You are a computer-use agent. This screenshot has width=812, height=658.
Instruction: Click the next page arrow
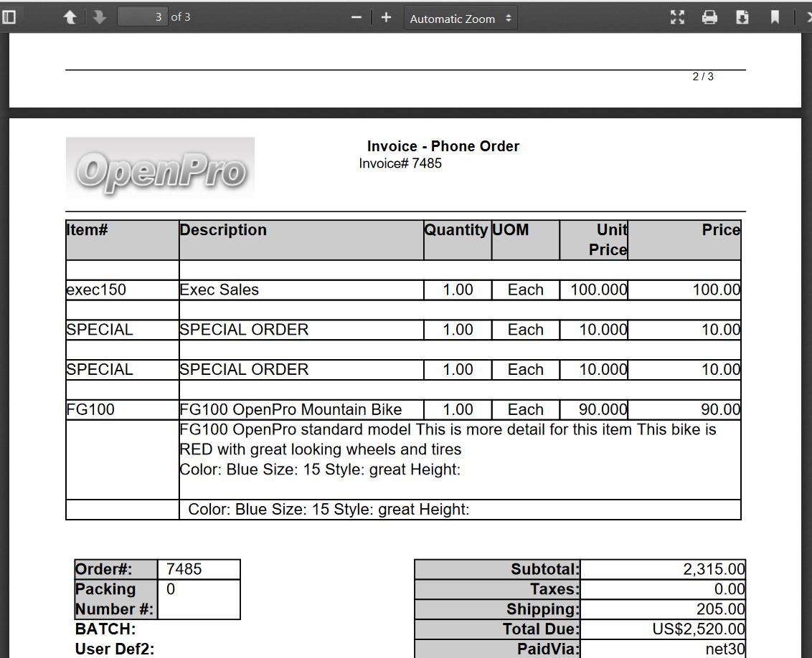[100, 17]
